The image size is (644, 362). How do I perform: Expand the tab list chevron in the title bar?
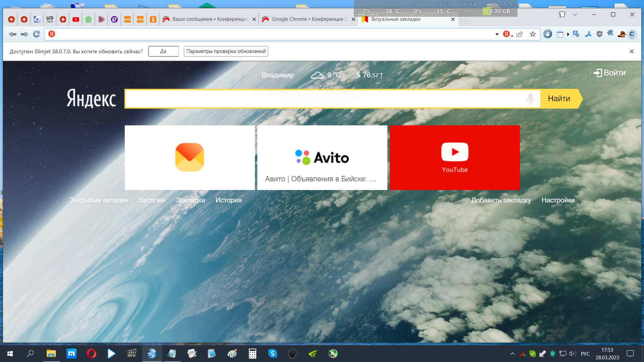(x=575, y=14)
